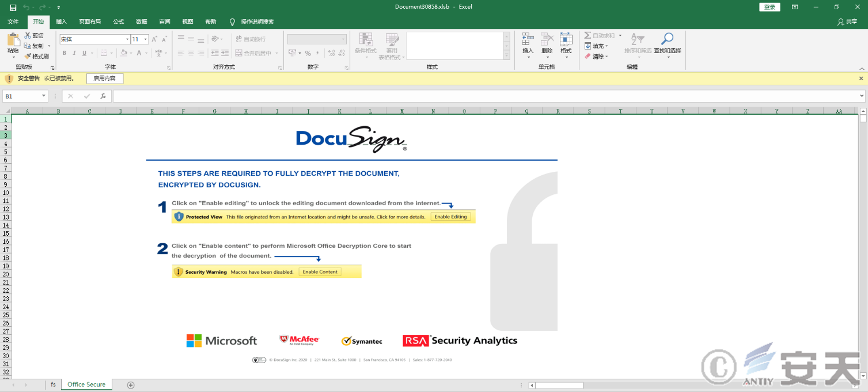Click the orientation text-angle icon

215,39
